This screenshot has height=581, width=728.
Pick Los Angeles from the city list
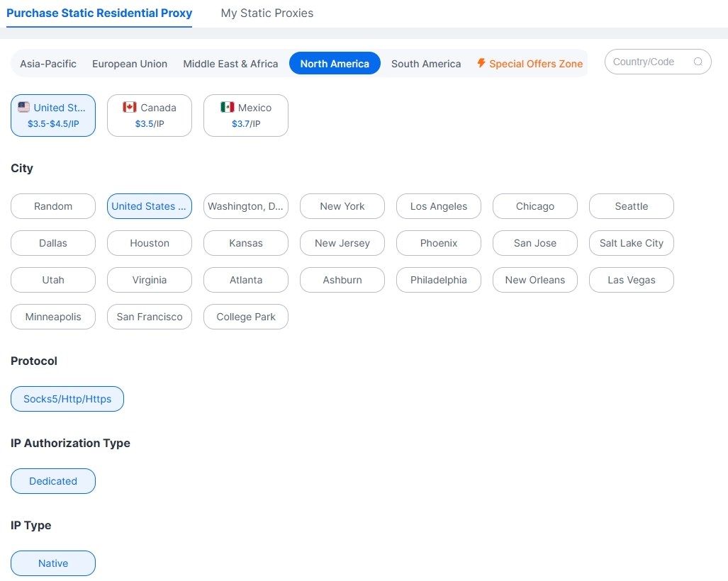439,206
